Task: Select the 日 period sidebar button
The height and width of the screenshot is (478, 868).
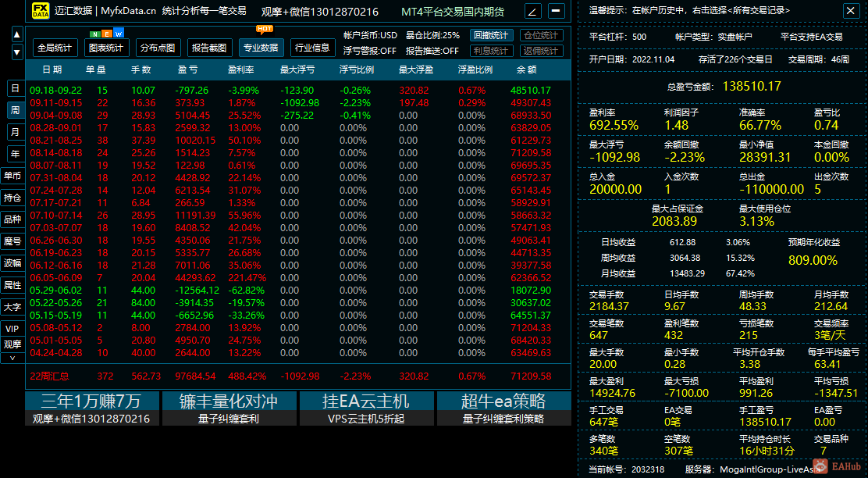Action: point(15,88)
